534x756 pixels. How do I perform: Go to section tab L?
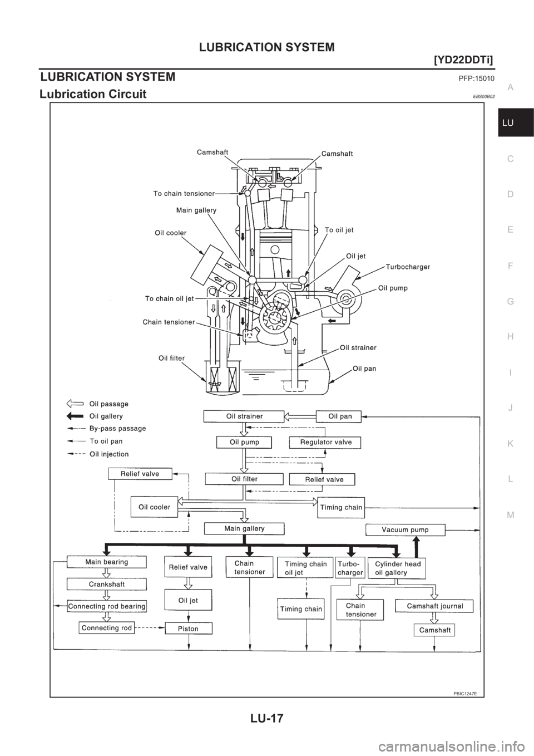point(511,479)
